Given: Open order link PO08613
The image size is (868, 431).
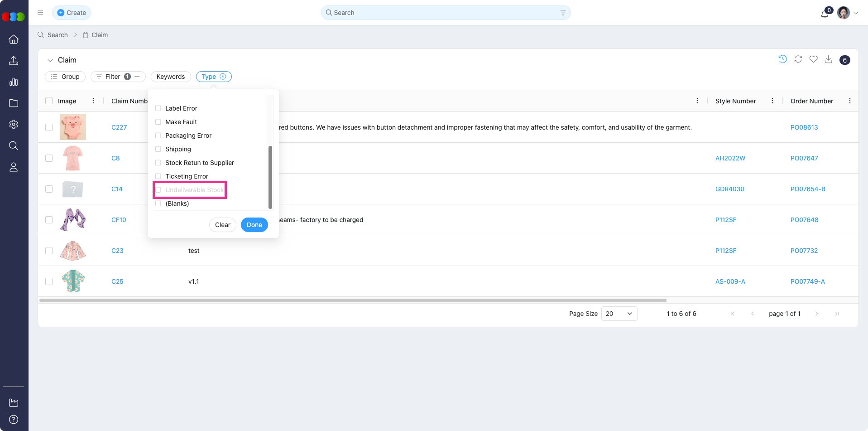Looking at the screenshot, I should coord(804,127).
